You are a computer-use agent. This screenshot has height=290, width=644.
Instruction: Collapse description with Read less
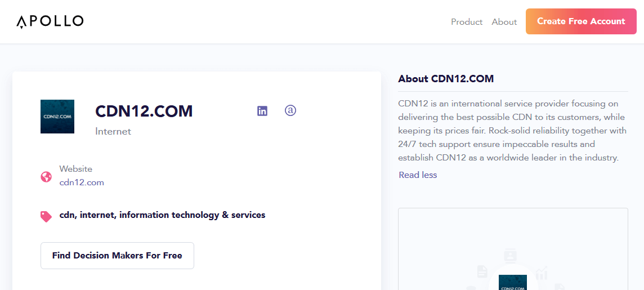click(418, 175)
